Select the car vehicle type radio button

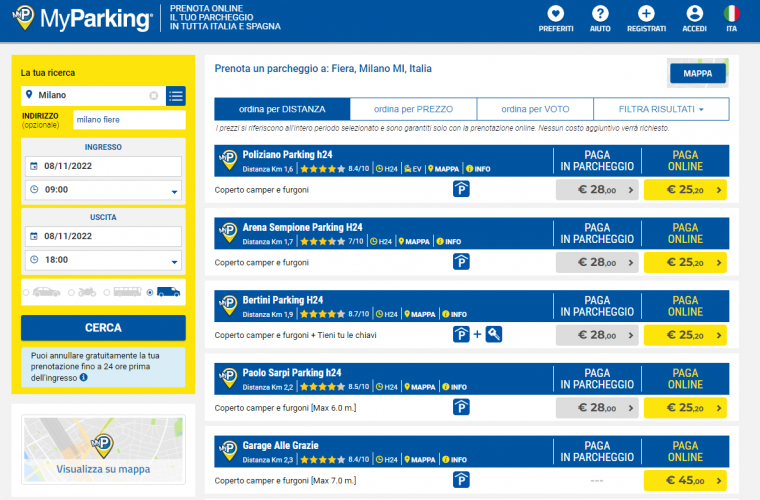[x=27, y=293]
